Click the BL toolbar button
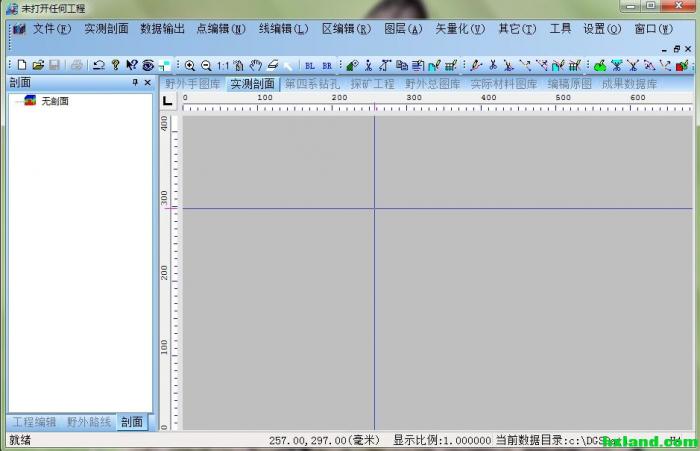 point(310,65)
